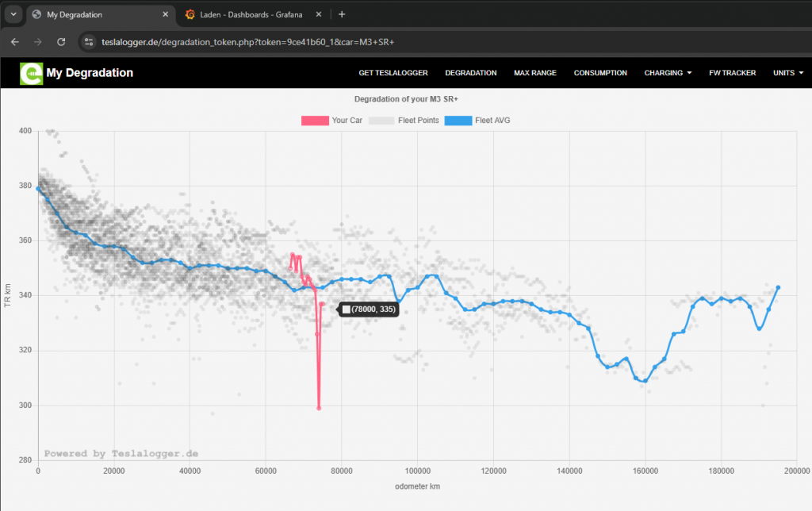Toggle the Your Car pink legend swatch
Viewport: 812px width, 511px height.
(x=315, y=121)
